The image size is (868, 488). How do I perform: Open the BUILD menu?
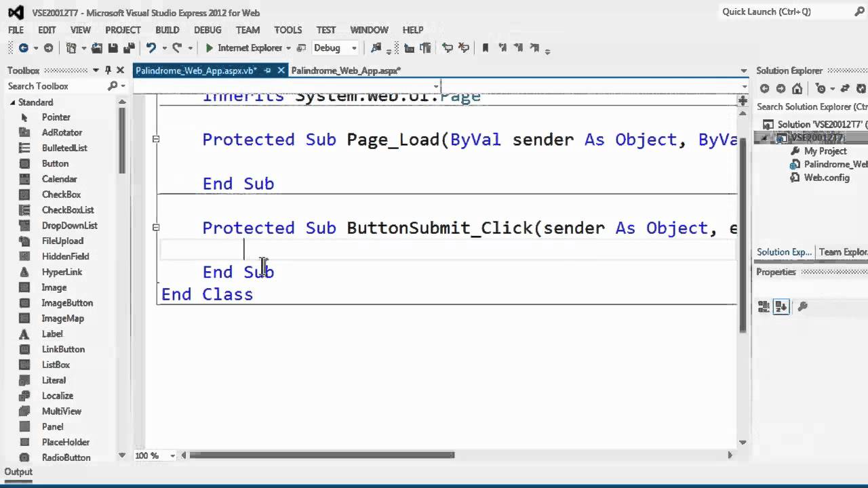pos(167,30)
